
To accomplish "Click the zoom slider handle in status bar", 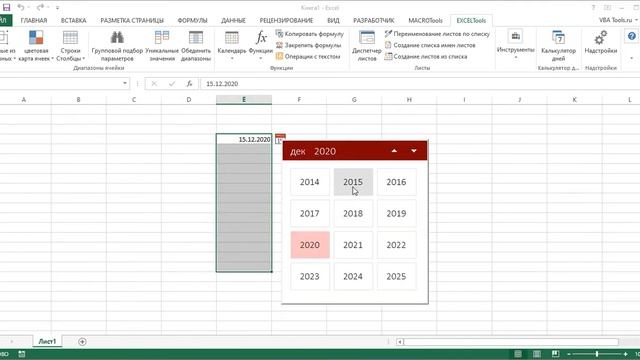I will (x=597, y=354).
